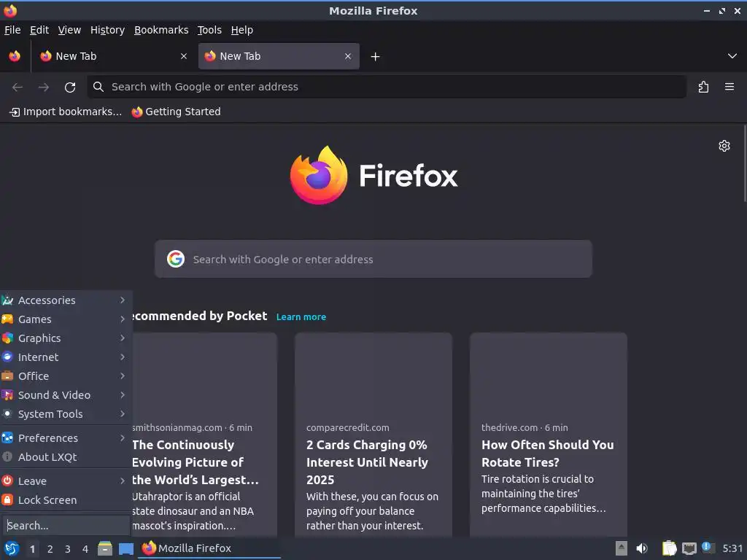Open the Edit menu
The image size is (747, 560).
pos(39,30)
